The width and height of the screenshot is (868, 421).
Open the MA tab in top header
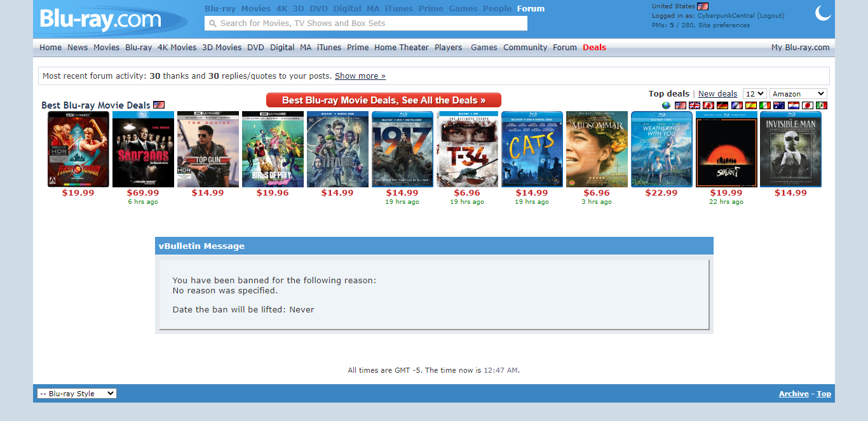click(374, 9)
